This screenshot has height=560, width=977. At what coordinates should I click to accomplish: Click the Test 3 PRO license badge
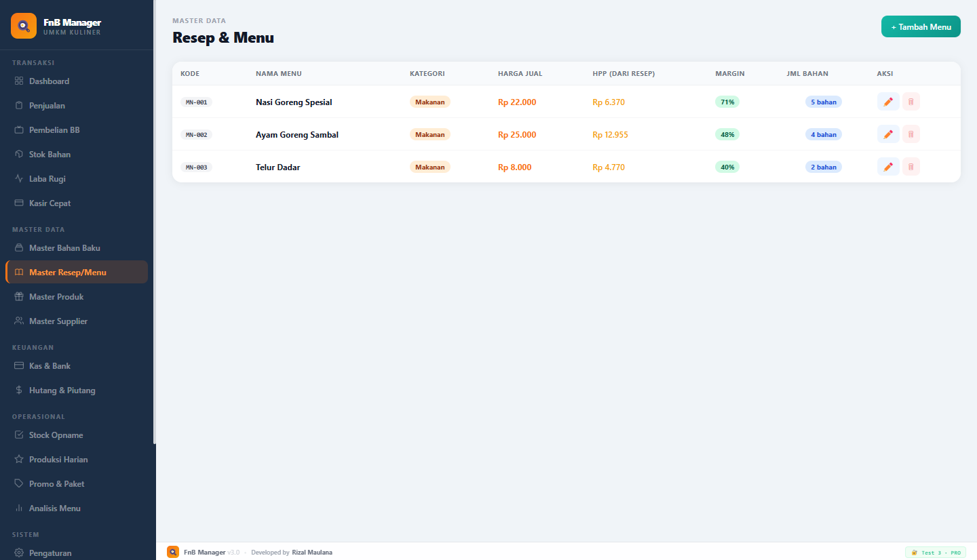coord(936,553)
